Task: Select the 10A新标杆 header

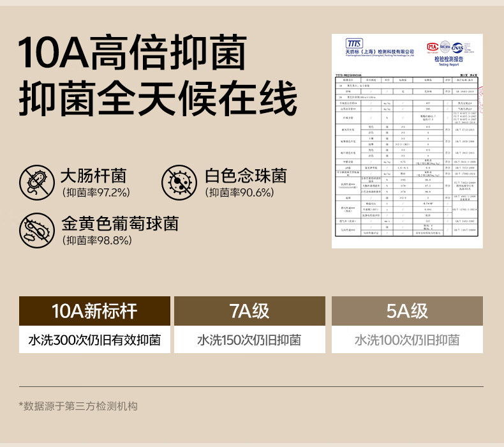Action: [x=94, y=311]
